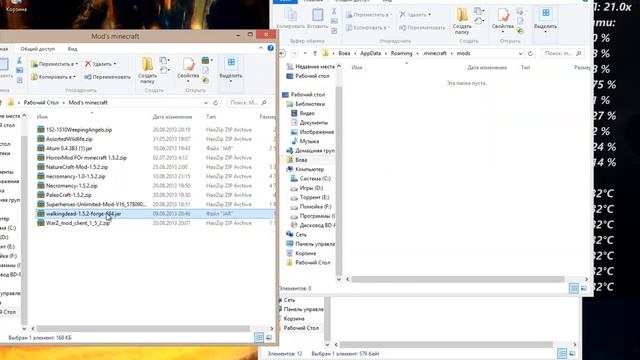
Task: Select file NatureCraft-Mod-1.5.2.zip
Action: [x=77, y=167]
